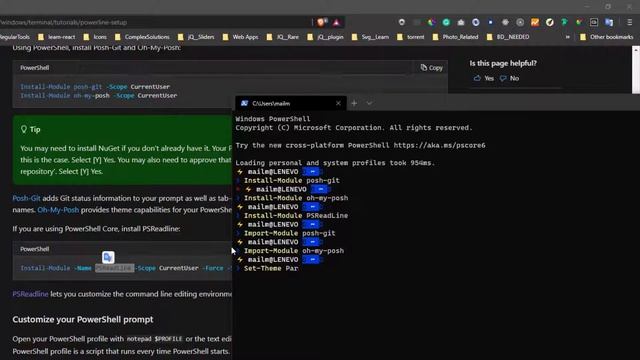
Task: Open Svg_Learn bookmark folder
Action: [x=370, y=37]
